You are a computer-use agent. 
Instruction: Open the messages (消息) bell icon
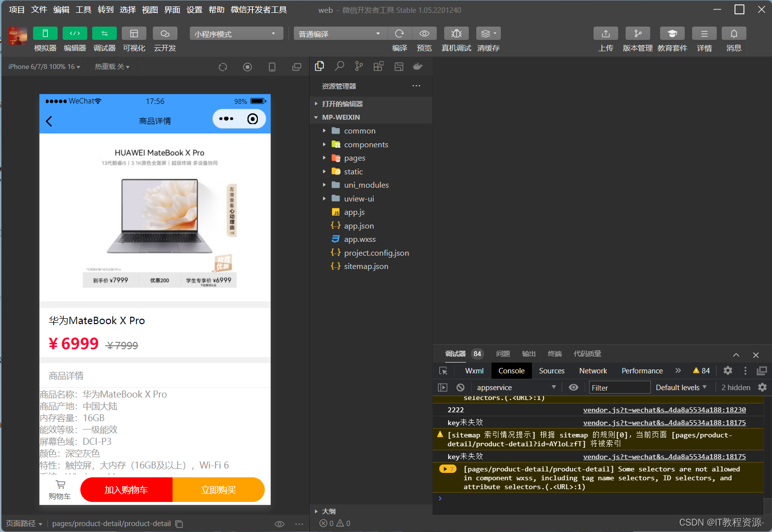point(734,33)
